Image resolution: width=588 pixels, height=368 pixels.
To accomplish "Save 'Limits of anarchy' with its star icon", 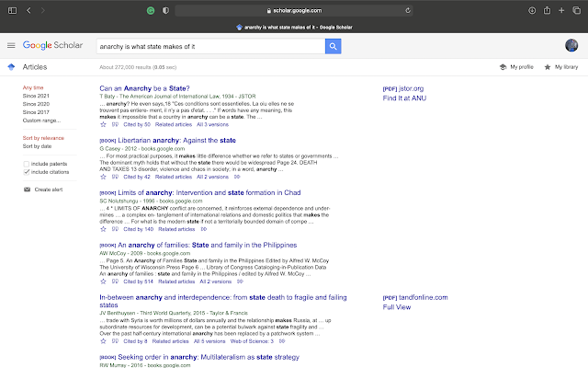I will tap(103, 229).
